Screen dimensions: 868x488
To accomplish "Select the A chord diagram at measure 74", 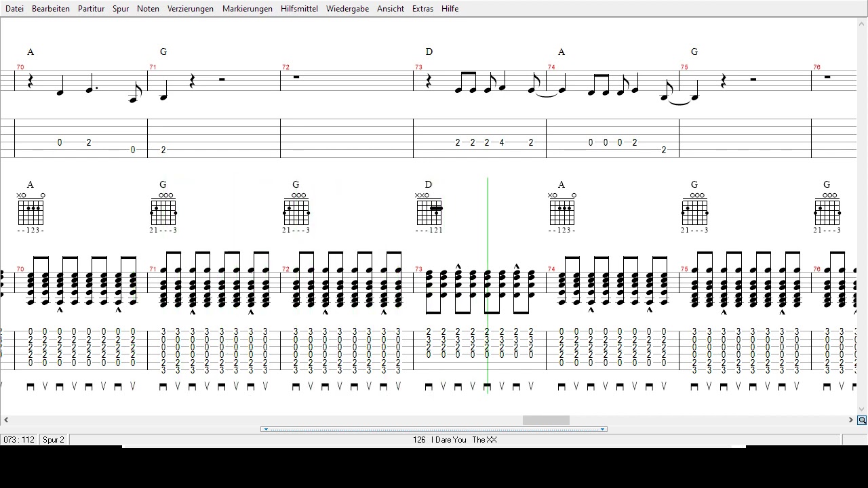I will coord(561,213).
